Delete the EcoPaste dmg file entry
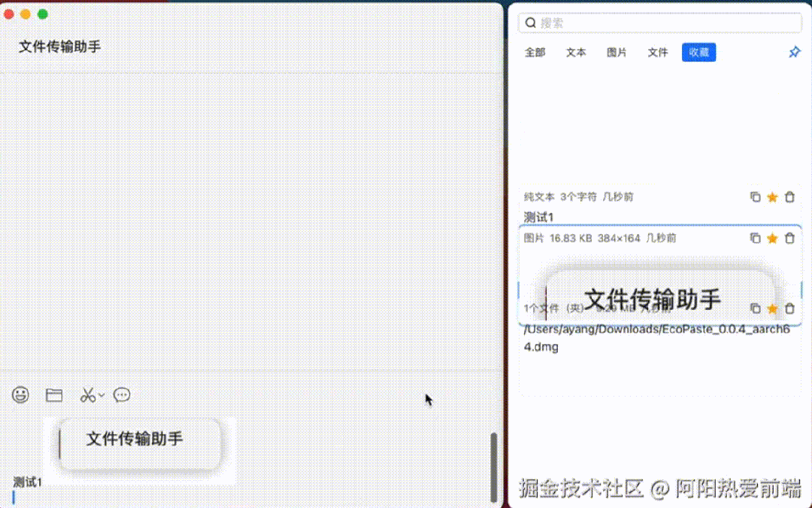 (789, 309)
